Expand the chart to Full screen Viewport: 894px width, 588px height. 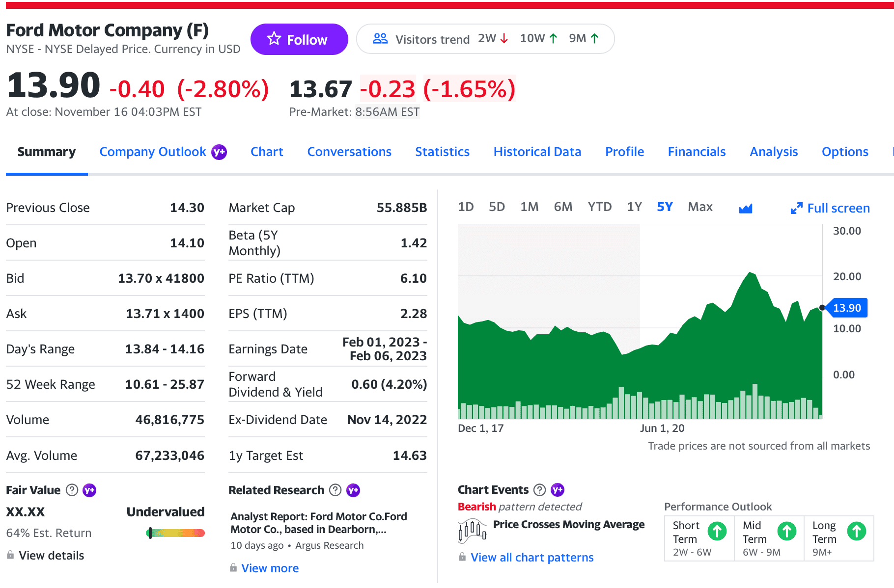click(x=830, y=208)
